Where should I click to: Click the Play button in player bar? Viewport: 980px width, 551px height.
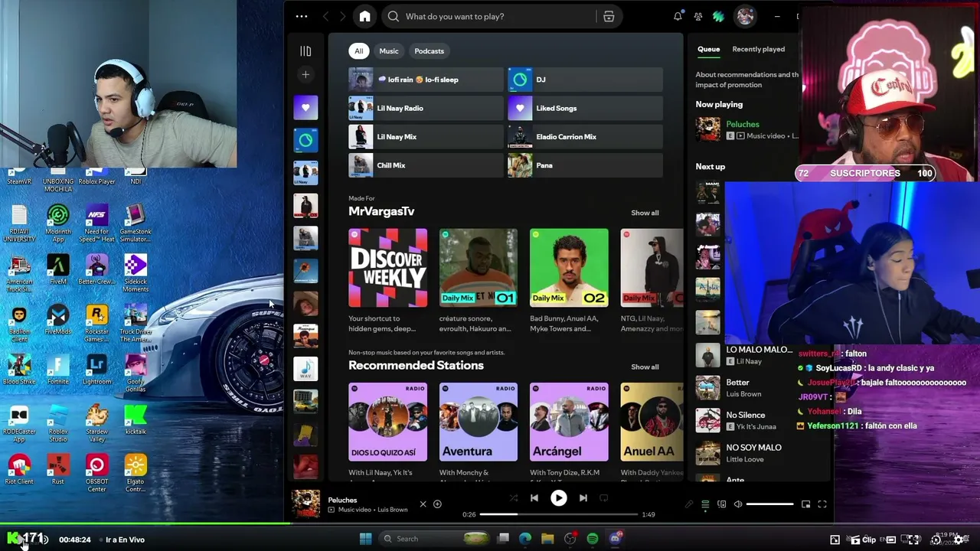click(559, 498)
